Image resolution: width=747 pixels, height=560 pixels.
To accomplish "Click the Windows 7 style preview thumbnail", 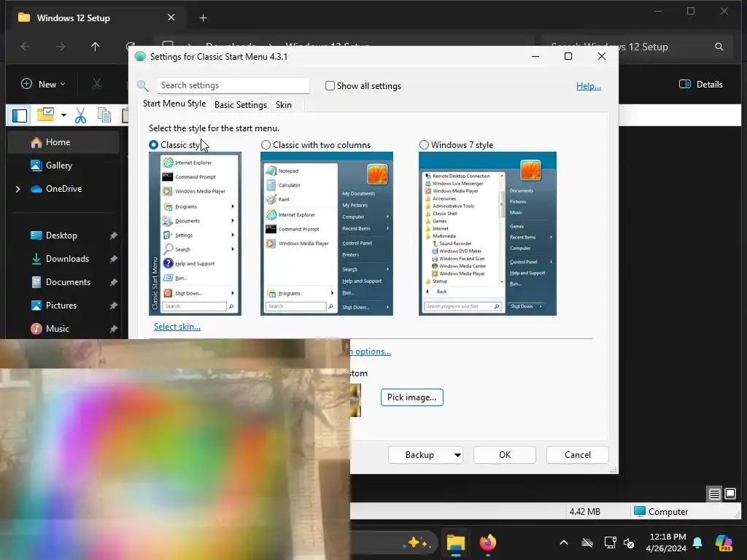I will pyautogui.click(x=487, y=233).
